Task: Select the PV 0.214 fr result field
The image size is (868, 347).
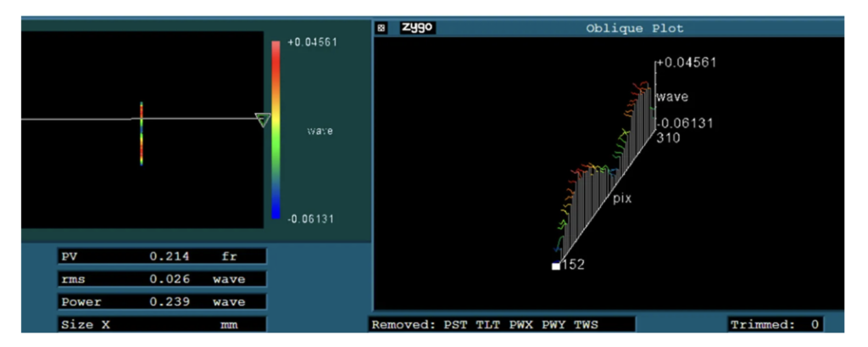Action: click(x=162, y=256)
